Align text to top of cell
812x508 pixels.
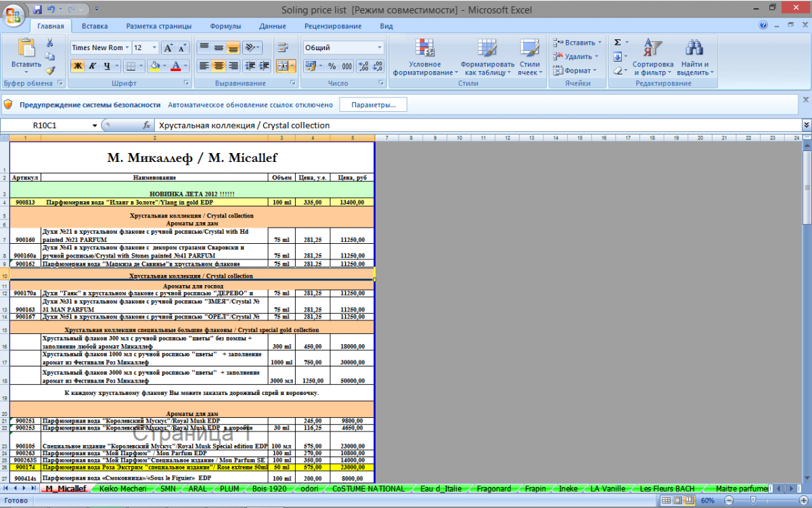[204, 48]
